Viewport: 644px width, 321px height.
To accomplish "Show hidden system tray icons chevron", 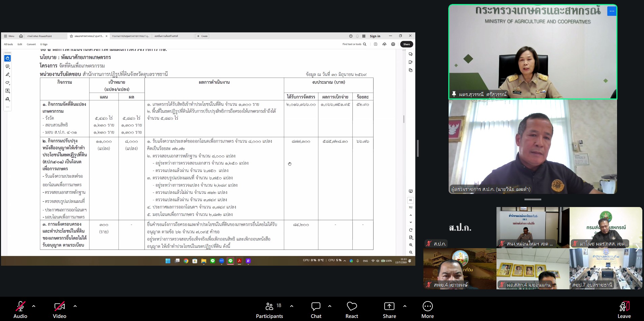I will point(345,261).
